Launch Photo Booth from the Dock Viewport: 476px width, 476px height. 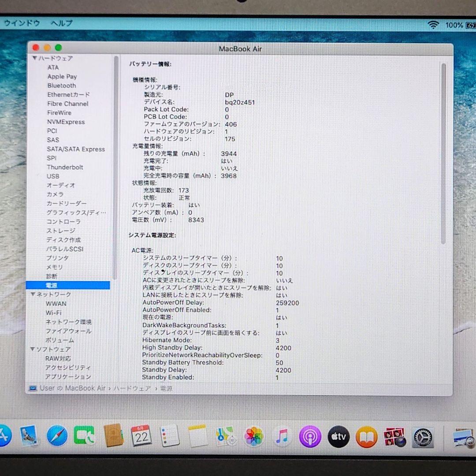click(x=394, y=437)
